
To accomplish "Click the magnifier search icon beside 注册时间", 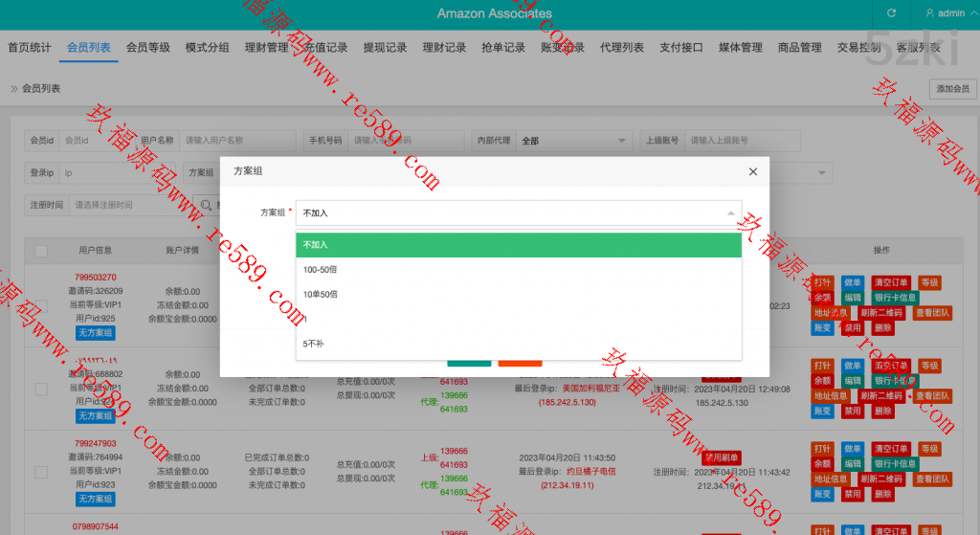I will 204,205.
